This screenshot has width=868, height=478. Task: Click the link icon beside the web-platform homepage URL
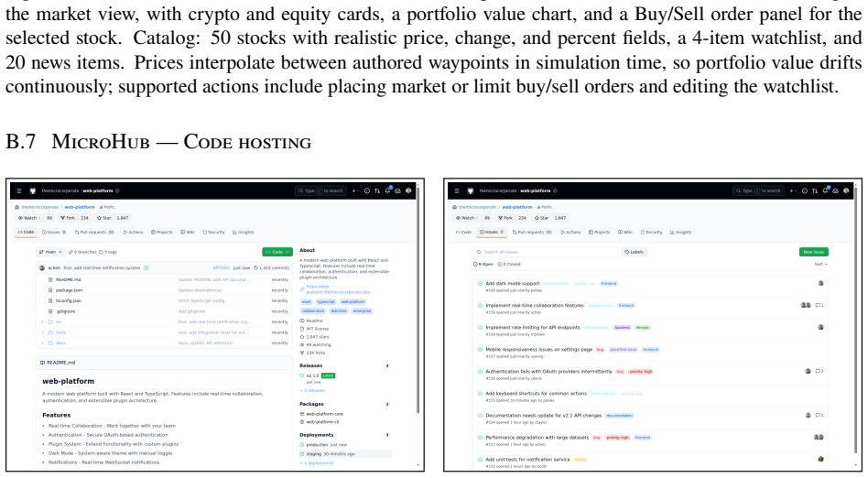302,289
